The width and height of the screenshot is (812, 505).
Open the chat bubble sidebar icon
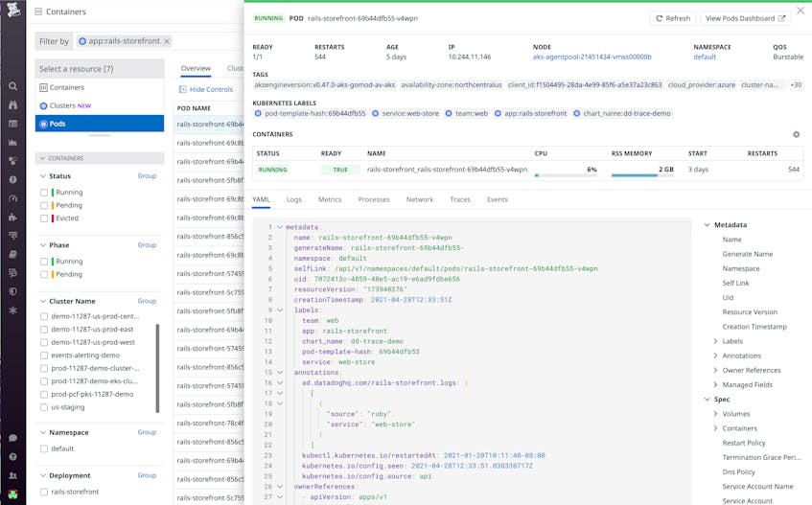13,438
